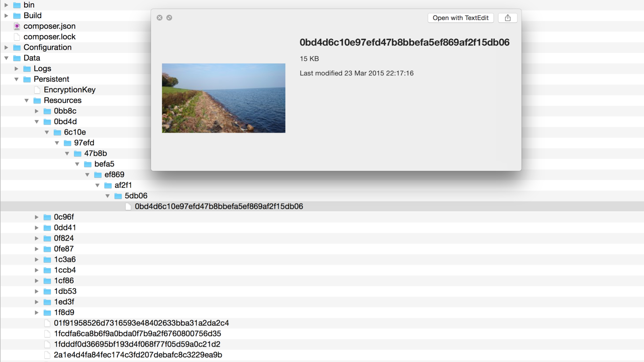Collapse the befa5 folder triangle

[77, 164]
